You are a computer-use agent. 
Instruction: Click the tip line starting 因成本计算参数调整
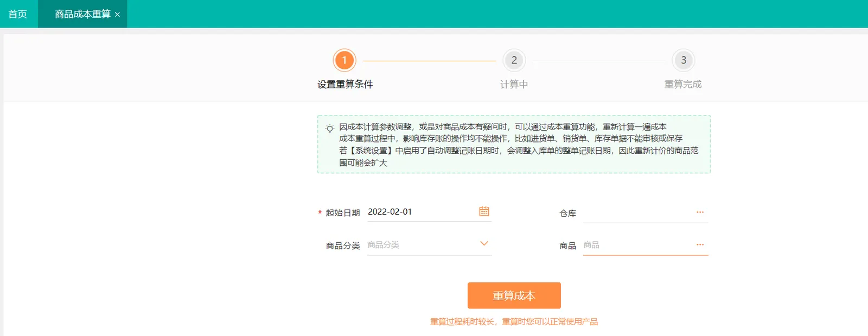[x=503, y=127]
